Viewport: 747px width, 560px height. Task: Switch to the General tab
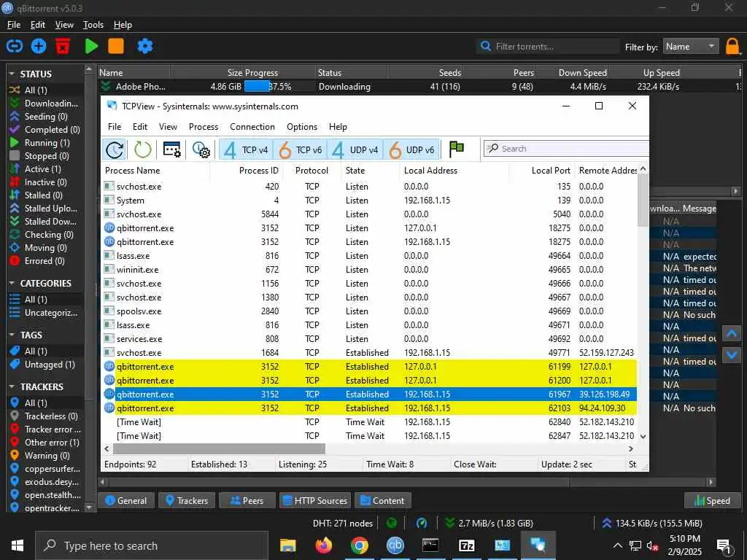(x=126, y=500)
